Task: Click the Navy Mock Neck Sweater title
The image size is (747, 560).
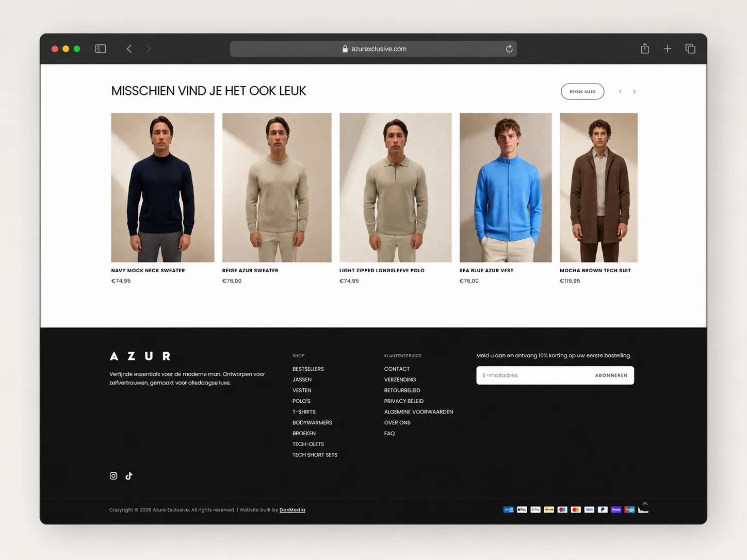Action: click(x=148, y=271)
